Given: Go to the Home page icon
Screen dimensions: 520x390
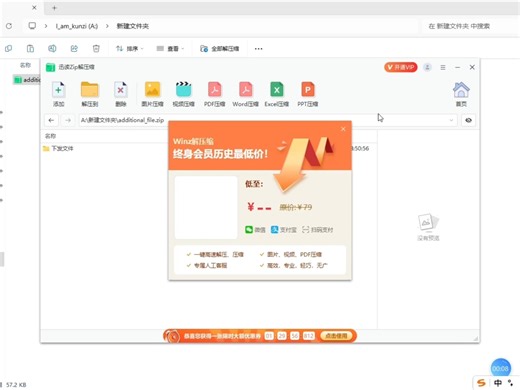Looking at the screenshot, I should (461, 94).
